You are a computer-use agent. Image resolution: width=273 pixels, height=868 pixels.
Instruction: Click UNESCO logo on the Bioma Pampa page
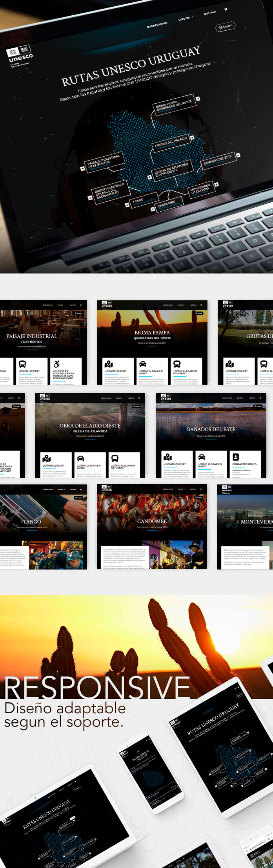[107, 305]
